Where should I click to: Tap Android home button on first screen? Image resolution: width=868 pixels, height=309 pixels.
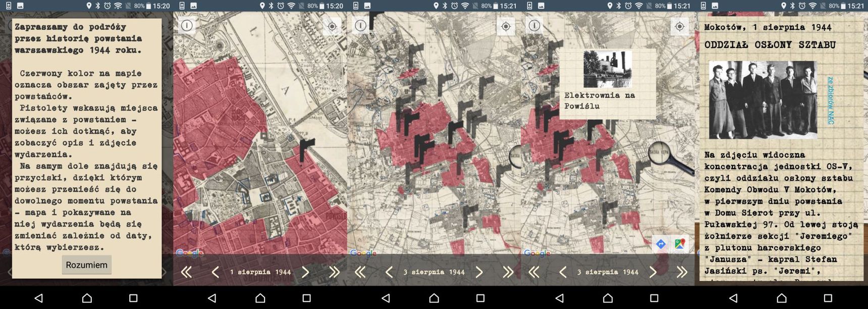point(87,298)
